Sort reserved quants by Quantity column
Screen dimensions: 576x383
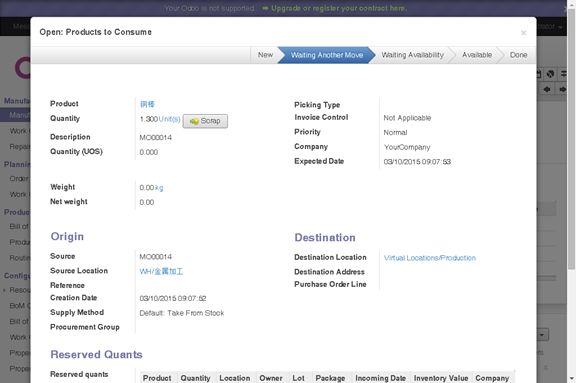click(x=195, y=378)
